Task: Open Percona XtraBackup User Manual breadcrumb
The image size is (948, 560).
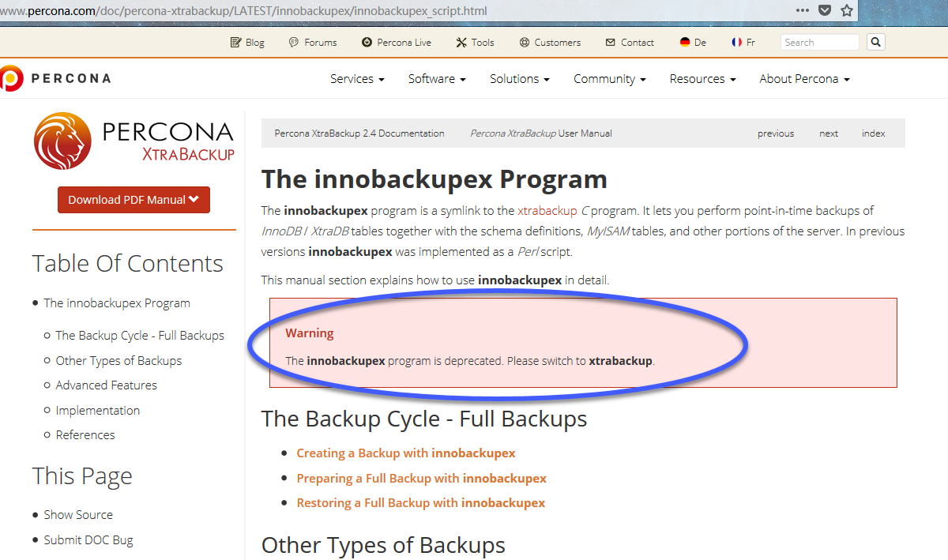Action: (x=541, y=133)
